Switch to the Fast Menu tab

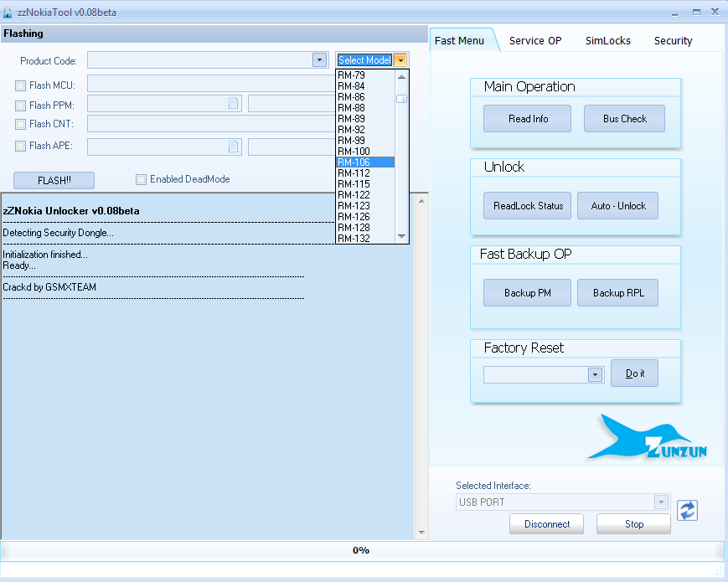[459, 41]
